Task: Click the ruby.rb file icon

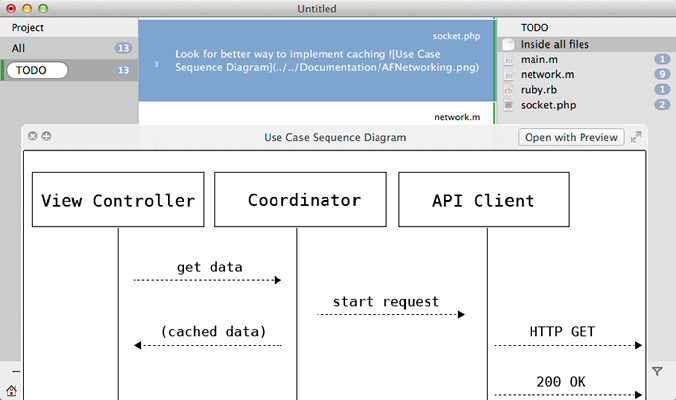Action: point(508,90)
